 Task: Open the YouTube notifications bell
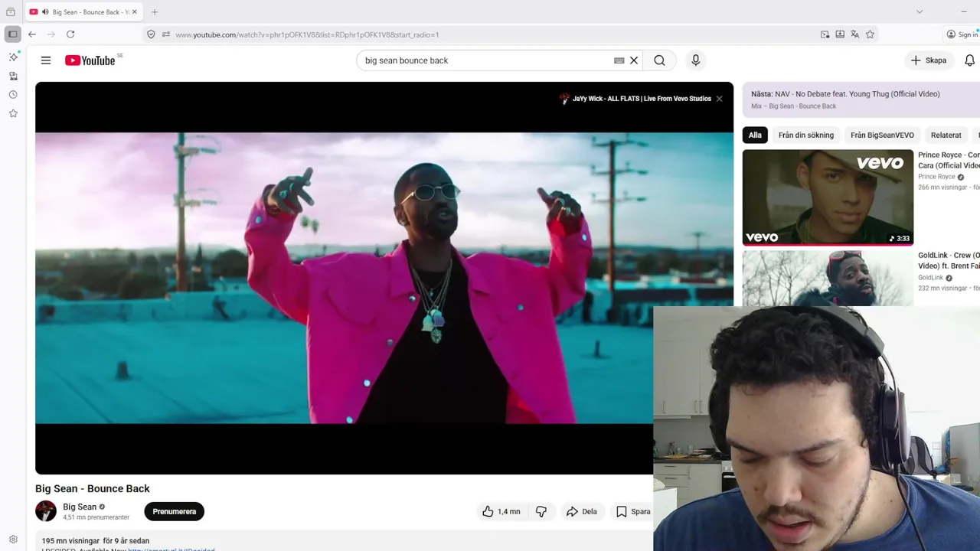(x=969, y=60)
